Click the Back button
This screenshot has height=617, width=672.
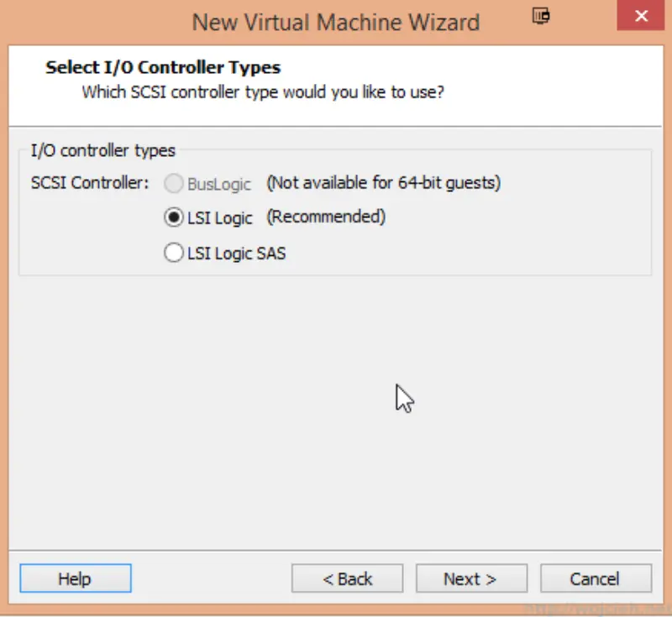(347, 578)
